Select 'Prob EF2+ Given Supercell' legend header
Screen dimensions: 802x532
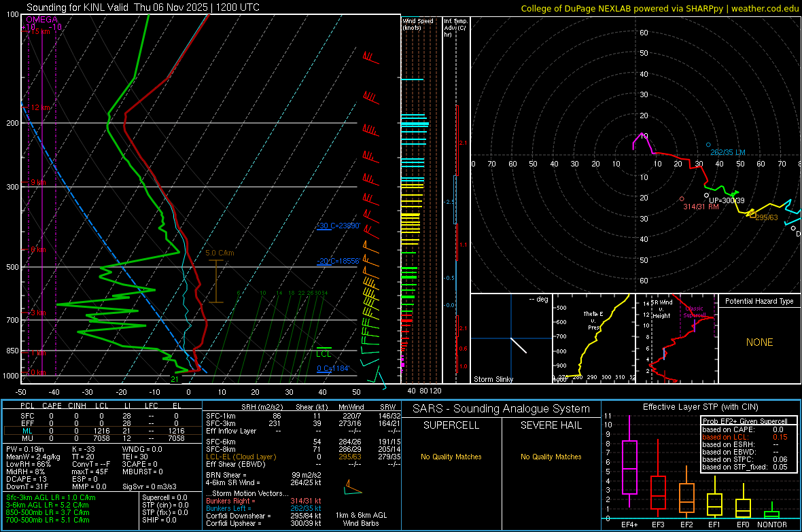[745, 421]
